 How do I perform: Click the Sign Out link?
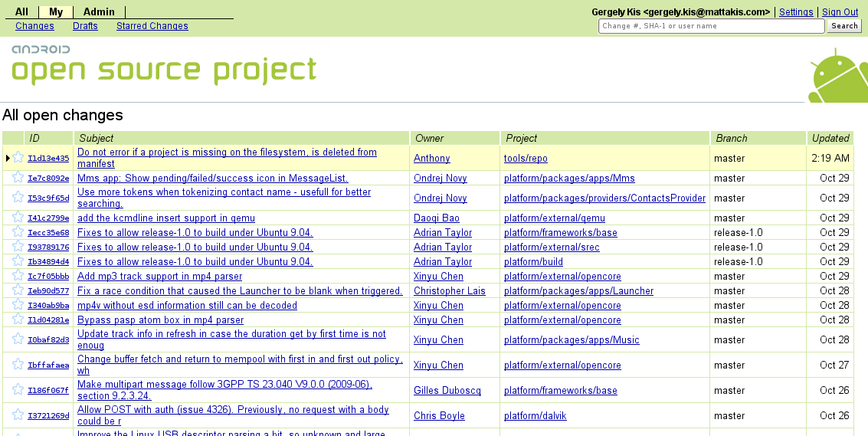[x=840, y=12]
